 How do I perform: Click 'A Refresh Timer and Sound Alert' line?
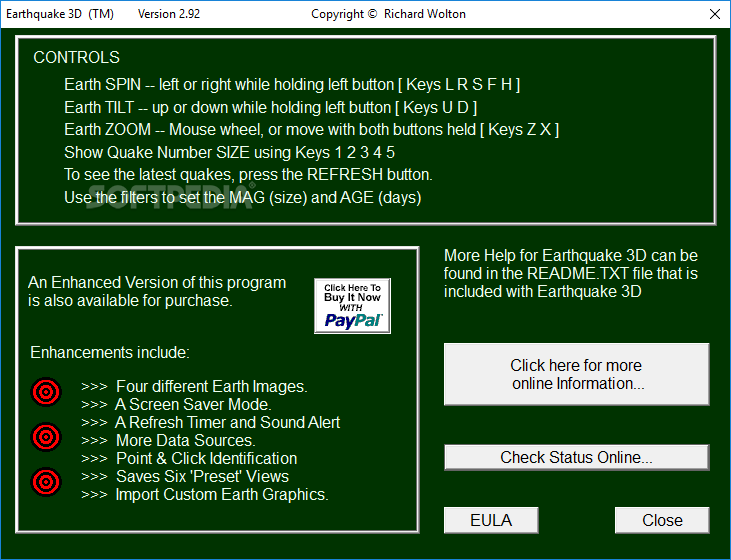tap(211, 422)
